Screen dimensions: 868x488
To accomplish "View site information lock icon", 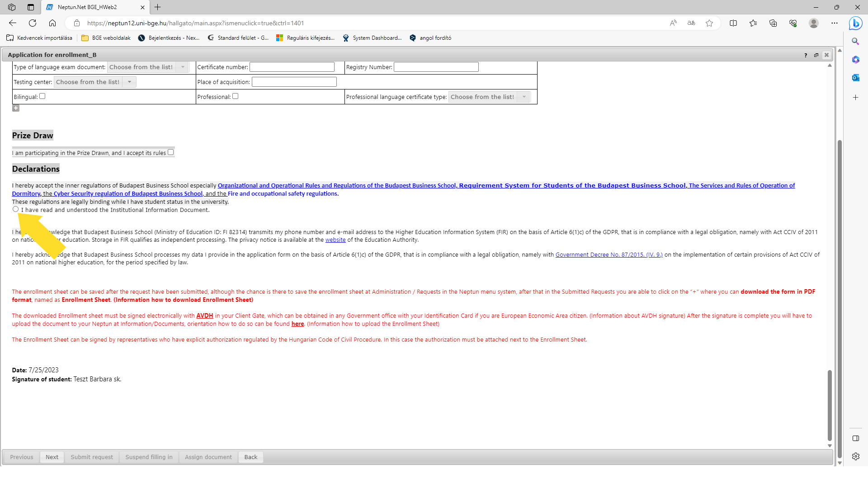I will click(x=77, y=23).
